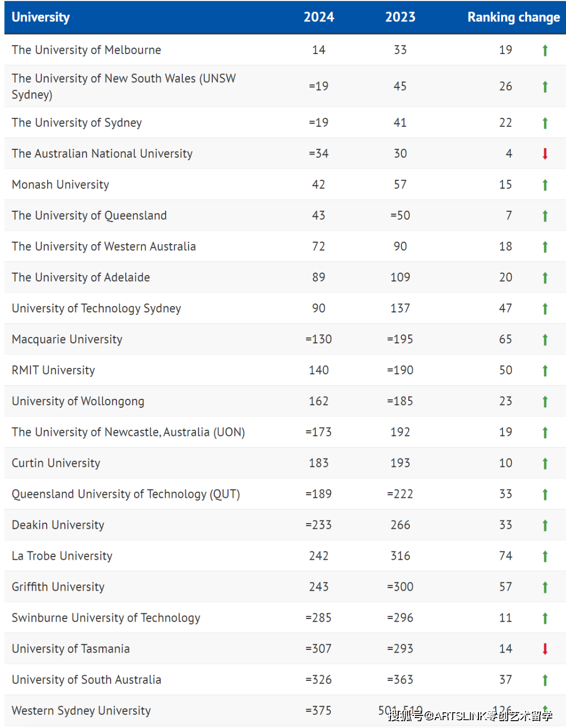Screen dimensions: 566x728
Task: Click the ranking change value 47
Action: 506,309
